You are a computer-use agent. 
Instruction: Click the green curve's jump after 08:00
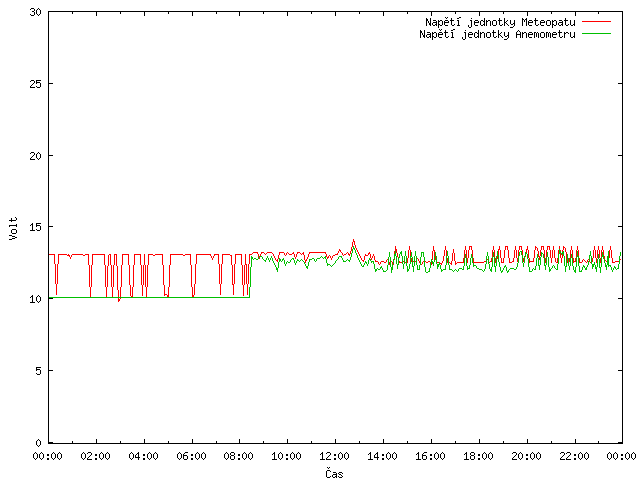pyautogui.click(x=250, y=278)
